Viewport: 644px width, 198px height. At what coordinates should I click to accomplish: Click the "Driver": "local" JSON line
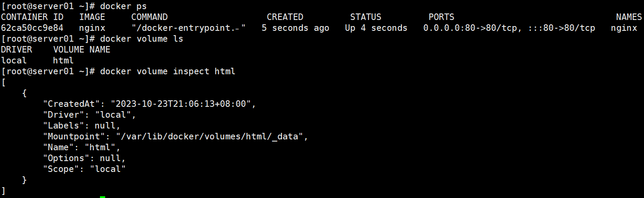(x=90, y=115)
